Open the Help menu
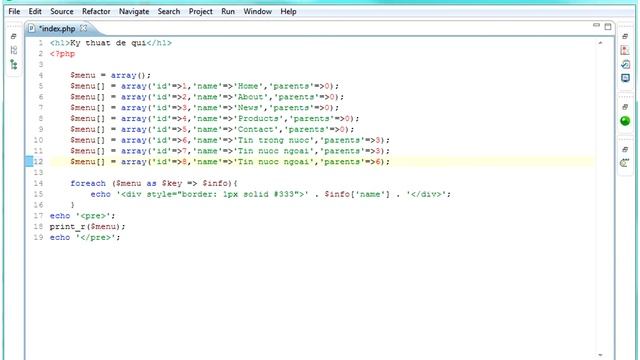Image resolution: width=640 pixels, height=360 pixels. (x=288, y=11)
